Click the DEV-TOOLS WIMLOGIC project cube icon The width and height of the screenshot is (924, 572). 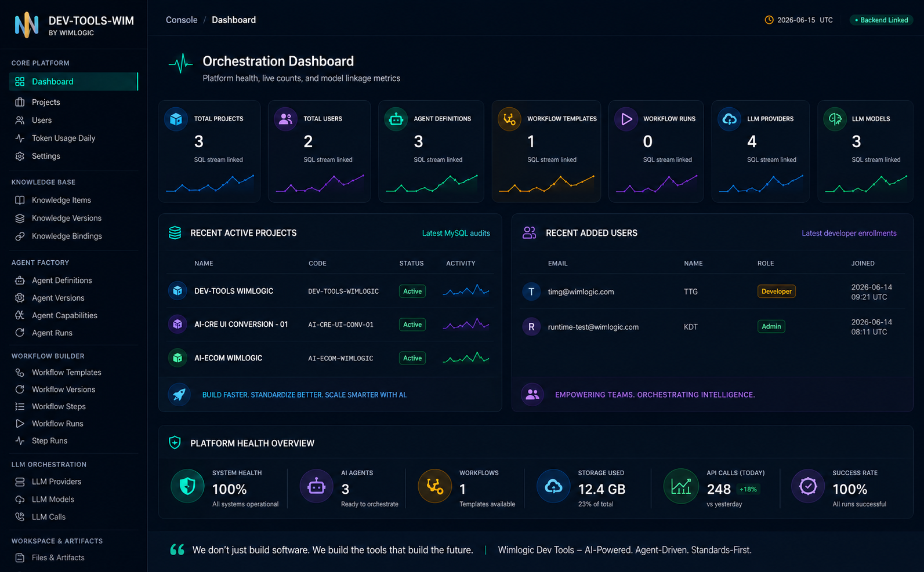coord(177,291)
